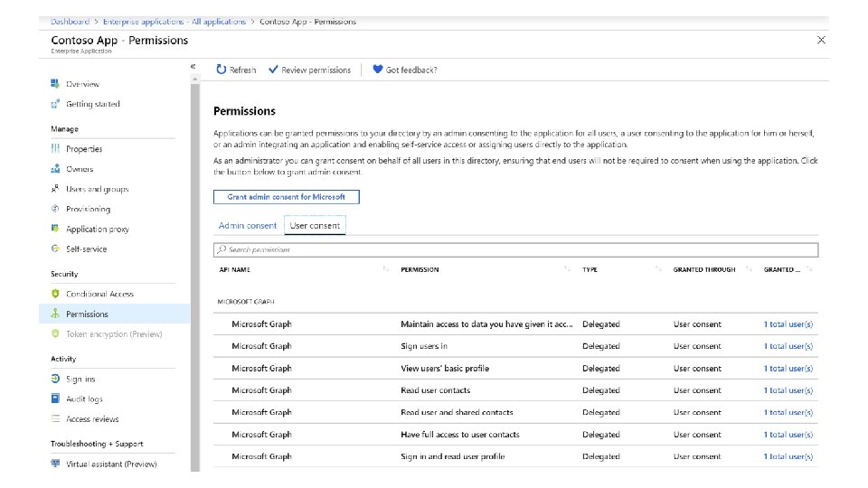Viewport: 868px width, 488px height.
Task: Click the Review permissions checkmark icon
Action: pos(273,70)
